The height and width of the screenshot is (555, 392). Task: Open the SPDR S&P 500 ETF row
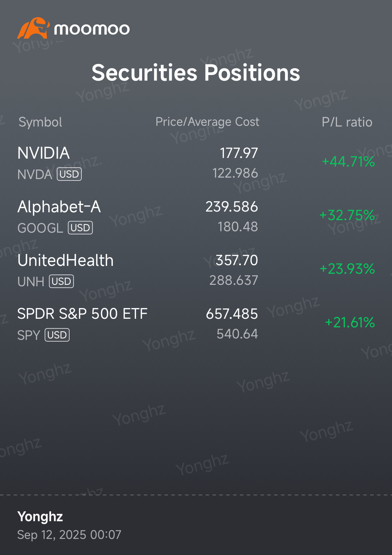(196, 324)
